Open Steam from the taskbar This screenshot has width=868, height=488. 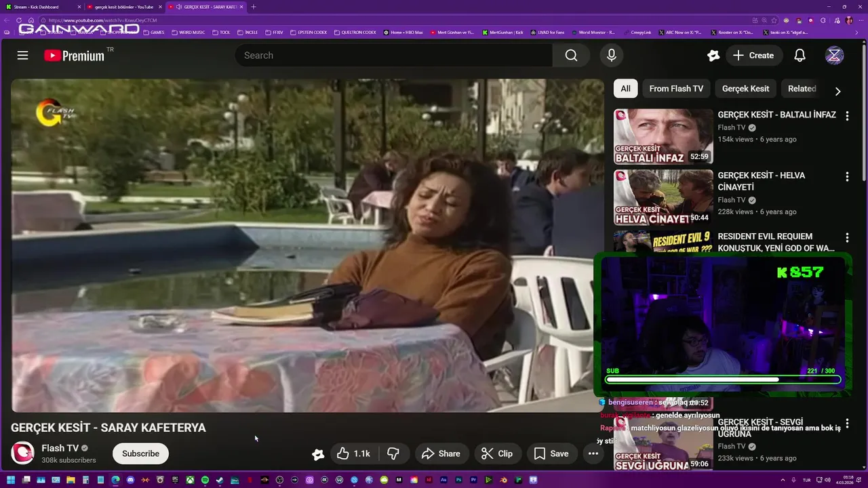coord(219,480)
